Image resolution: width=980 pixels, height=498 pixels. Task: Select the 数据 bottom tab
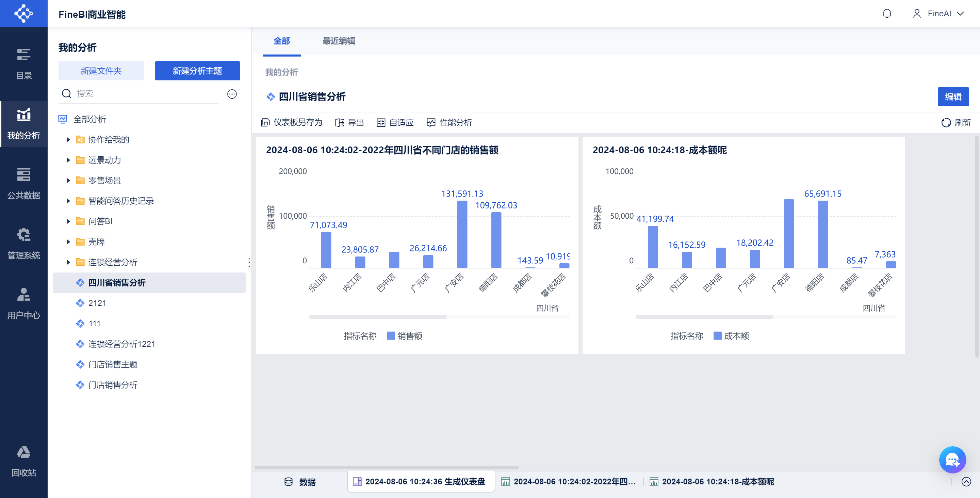(x=300, y=482)
